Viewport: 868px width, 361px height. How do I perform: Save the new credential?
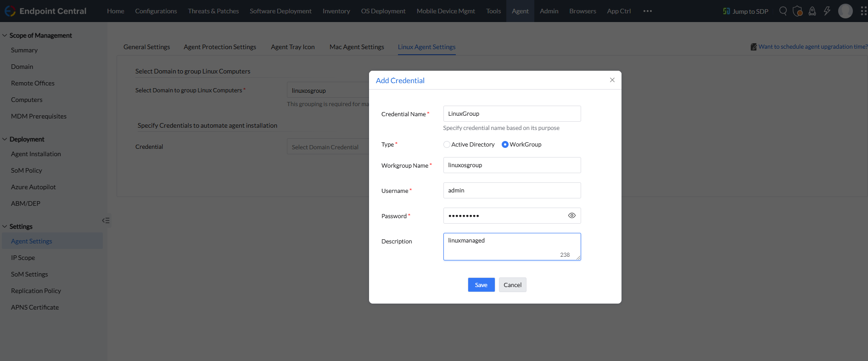(481, 285)
